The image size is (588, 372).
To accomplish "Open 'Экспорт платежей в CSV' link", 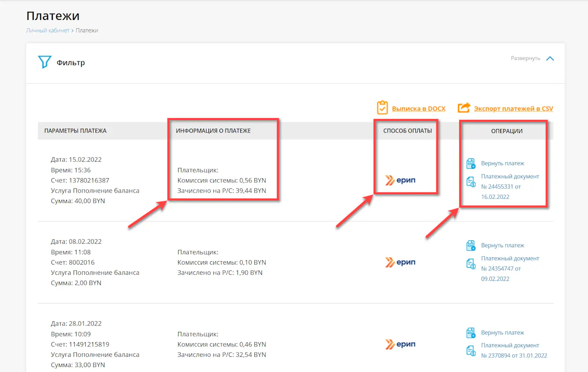I will [513, 109].
